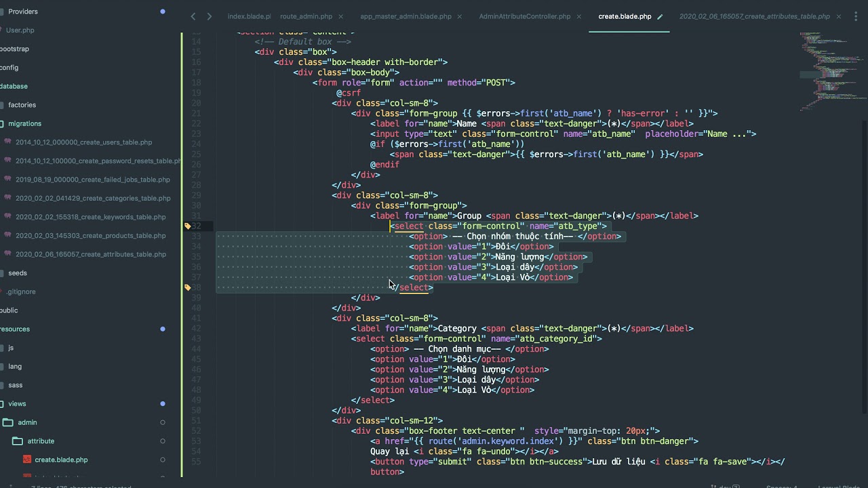Expand the public folder
Viewport: 868px width, 488px height.
click(x=9, y=310)
